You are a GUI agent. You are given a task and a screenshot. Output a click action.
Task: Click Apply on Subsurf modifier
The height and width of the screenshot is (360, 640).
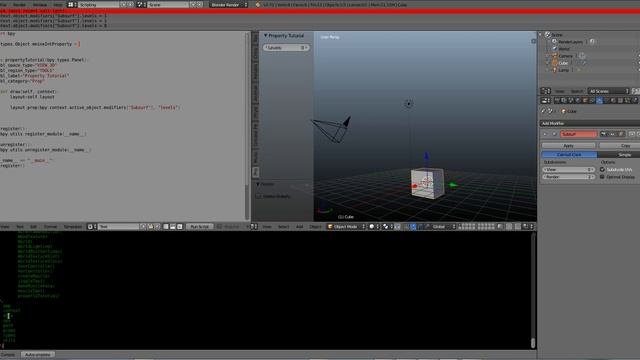click(568, 146)
